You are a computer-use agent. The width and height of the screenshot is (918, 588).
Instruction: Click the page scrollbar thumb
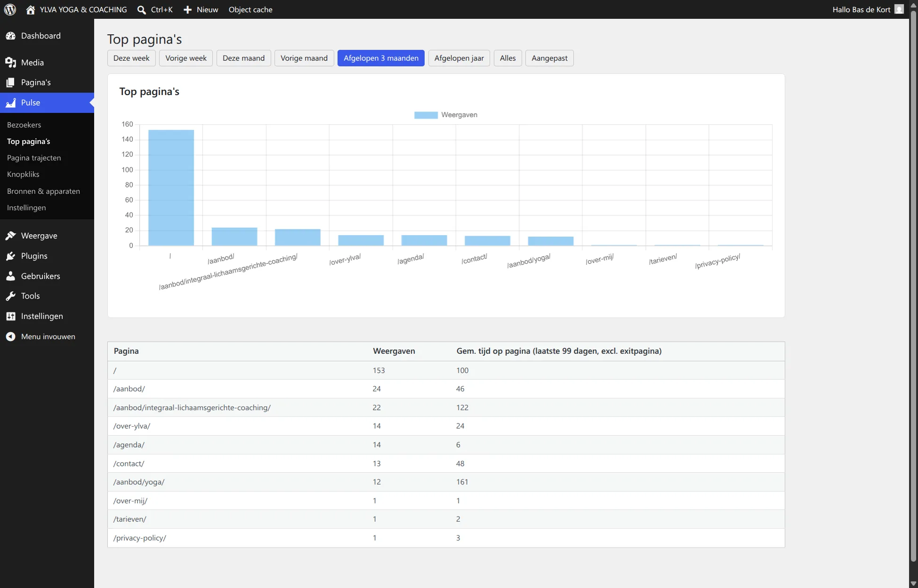coord(913,287)
